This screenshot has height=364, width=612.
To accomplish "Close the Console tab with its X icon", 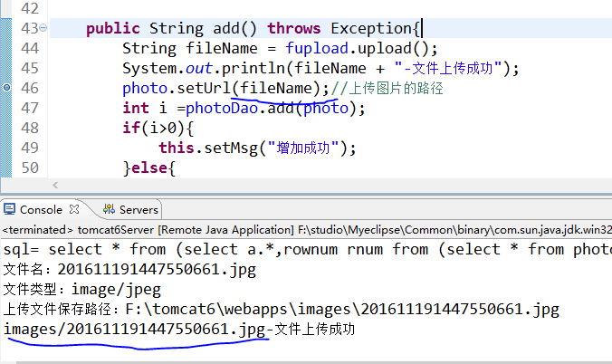I will [x=74, y=209].
